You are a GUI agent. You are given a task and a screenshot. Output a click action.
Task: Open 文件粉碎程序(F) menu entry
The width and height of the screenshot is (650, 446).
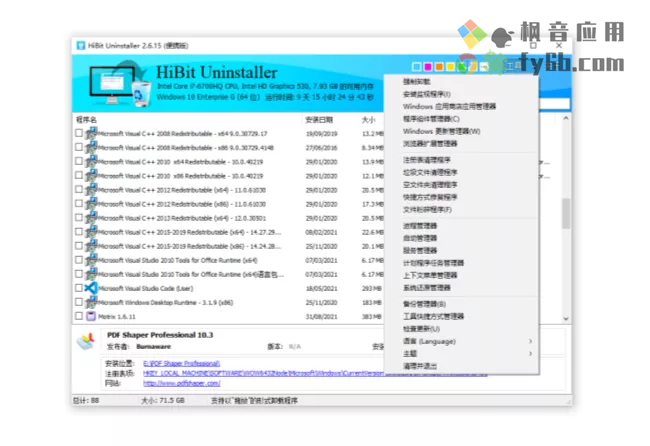pyautogui.click(x=427, y=210)
